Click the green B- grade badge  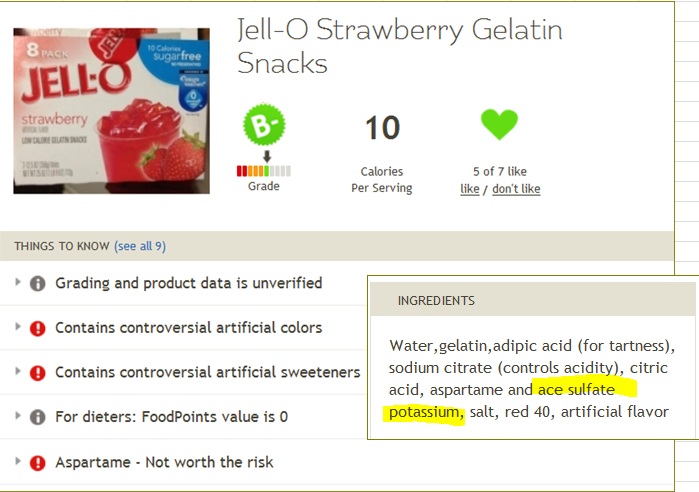coord(264,125)
